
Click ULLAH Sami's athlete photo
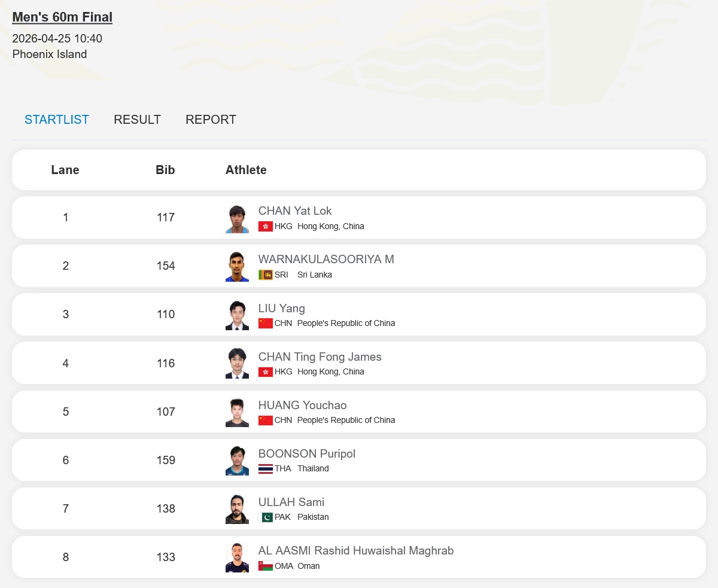[237, 509]
